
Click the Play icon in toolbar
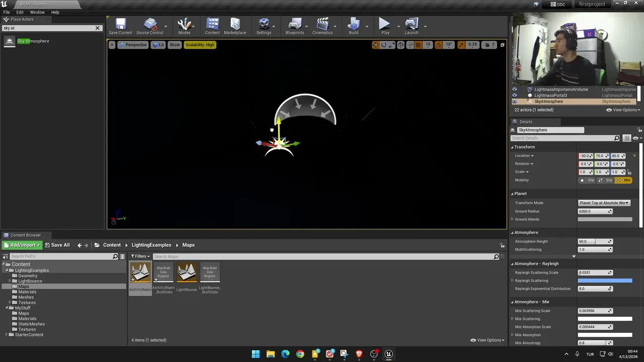click(385, 27)
